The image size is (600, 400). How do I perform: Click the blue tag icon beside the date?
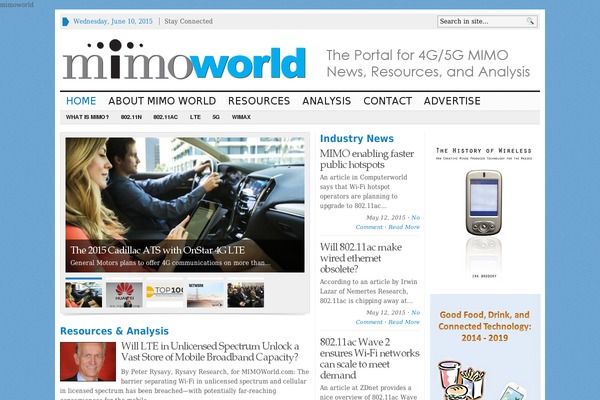[65, 21]
